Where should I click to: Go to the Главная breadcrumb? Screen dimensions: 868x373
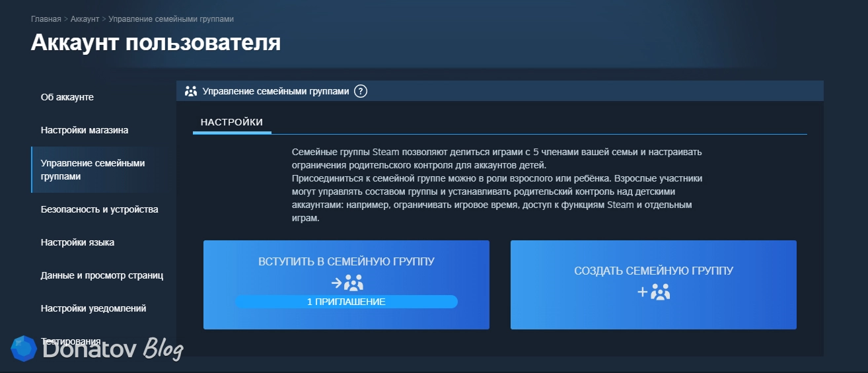tap(46, 19)
